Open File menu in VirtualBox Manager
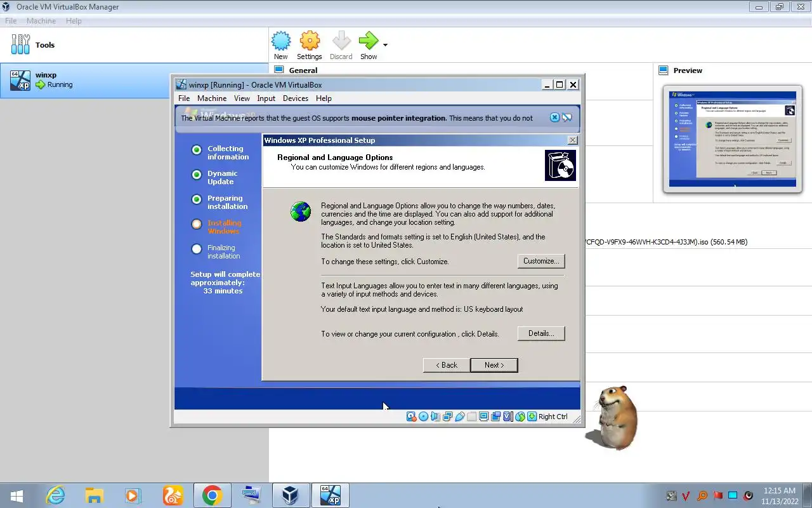The width and height of the screenshot is (812, 508). click(x=11, y=21)
